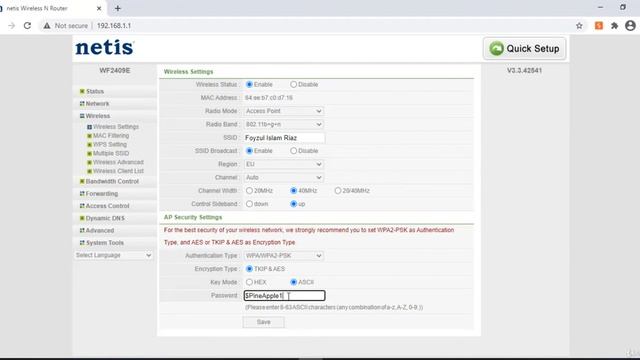Viewport: 640px width, 360px height.
Task: Set SSID Broadcast to Enable
Action: 249,151
